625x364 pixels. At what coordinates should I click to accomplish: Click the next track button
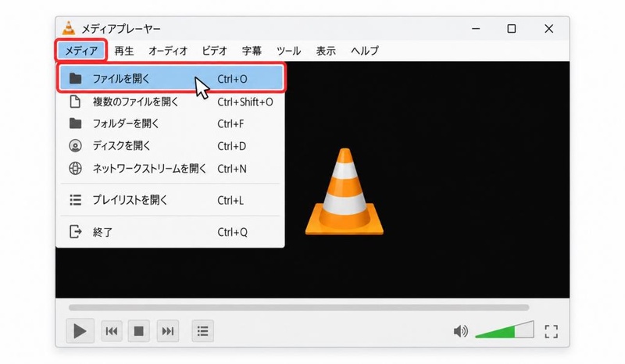168,331
